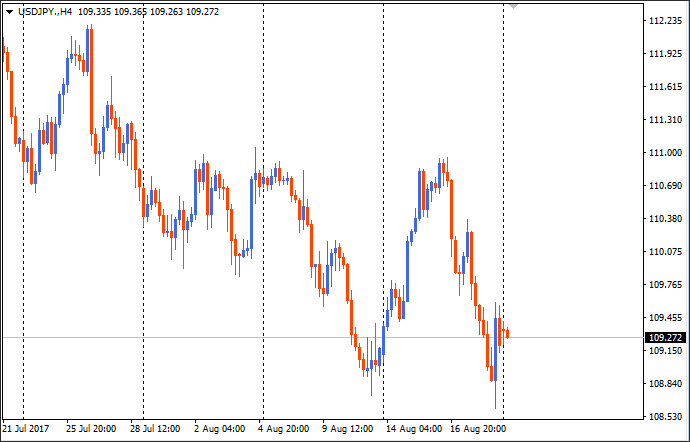
Task: Click the 111.925 price scale label
Action: (x=665, y=54)
